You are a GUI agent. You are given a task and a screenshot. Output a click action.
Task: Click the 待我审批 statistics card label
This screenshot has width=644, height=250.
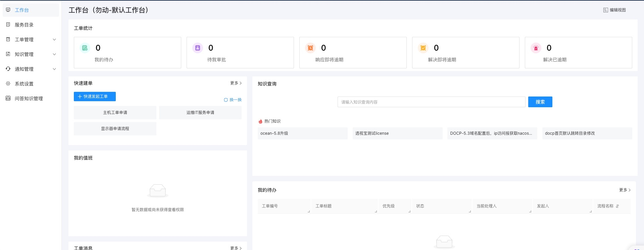tap(216, 60)
